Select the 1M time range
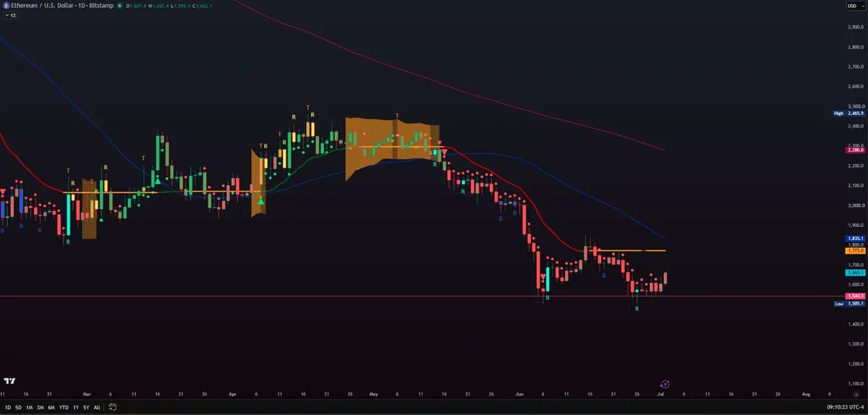Viewport: 868px width, 415px height. tap(30, 408)
